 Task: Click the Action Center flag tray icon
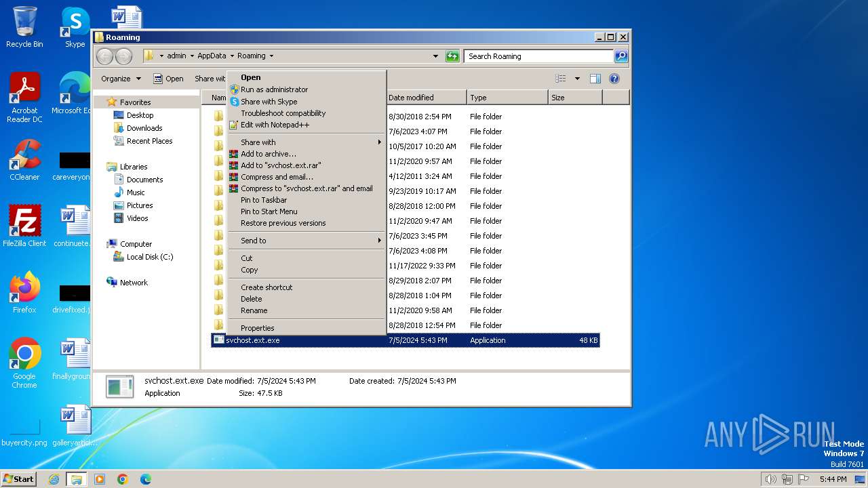pos(804,479)
